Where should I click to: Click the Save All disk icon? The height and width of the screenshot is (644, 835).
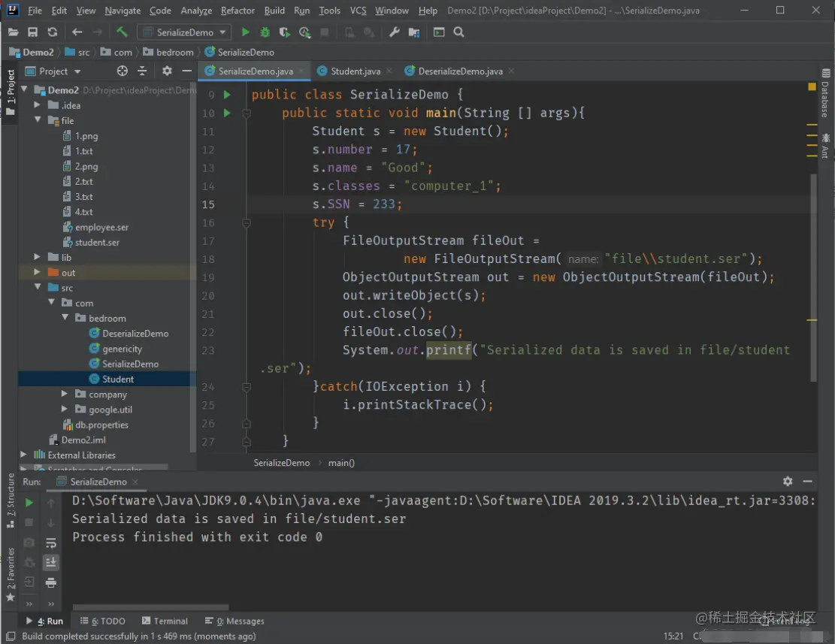pyautogui.click(x=32, y=32)
